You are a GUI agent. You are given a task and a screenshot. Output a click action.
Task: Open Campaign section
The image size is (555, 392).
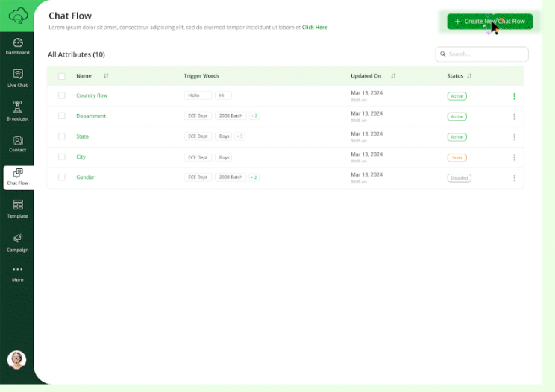click(18, 242)
